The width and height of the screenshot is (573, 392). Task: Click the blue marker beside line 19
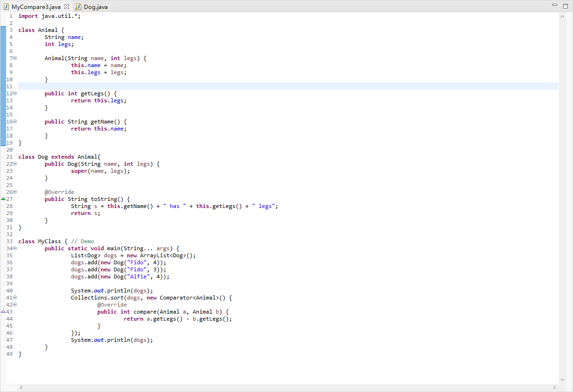[4, 142]
